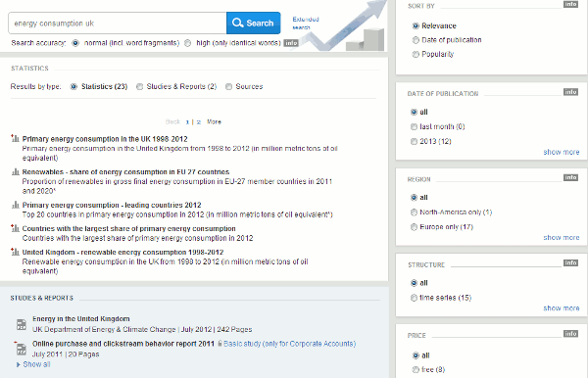Image resolution: width=588 pixels, height=378 pixels.
Task: Click the document icon for Energy in the United Kingdom
Action: (x=22, y=324)
